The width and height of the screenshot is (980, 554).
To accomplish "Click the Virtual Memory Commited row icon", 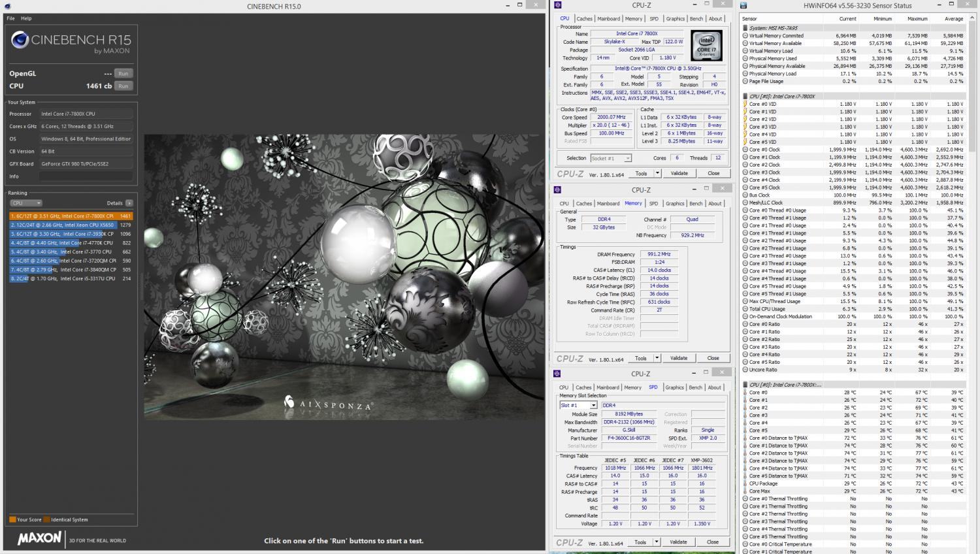I will coord(745,36).
